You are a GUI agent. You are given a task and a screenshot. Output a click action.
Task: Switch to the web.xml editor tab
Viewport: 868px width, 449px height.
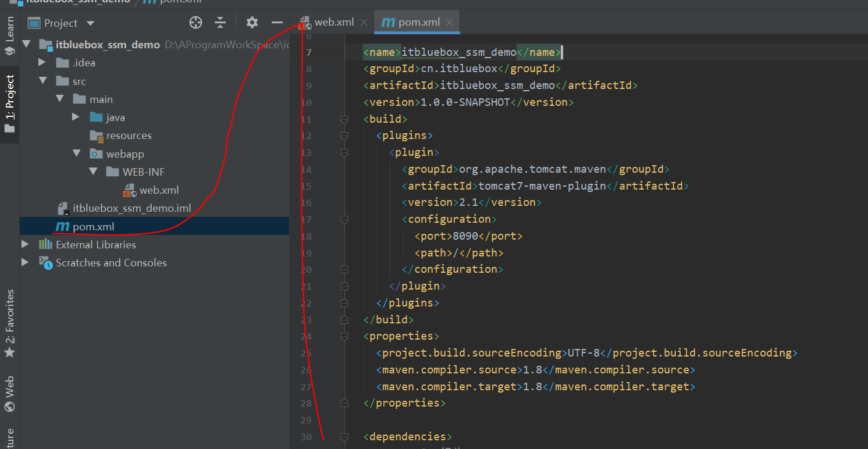pos(334,22)
